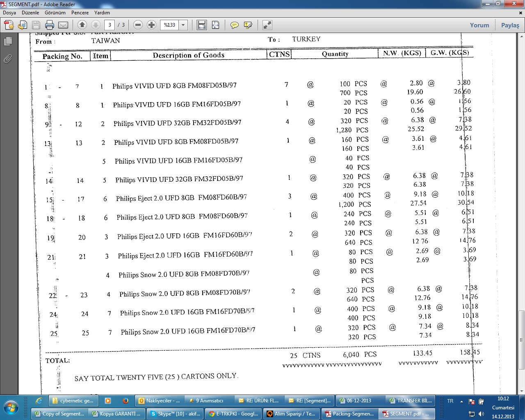
Task: Switch to the RE: [Segment] email window
Action: [309, 401]
